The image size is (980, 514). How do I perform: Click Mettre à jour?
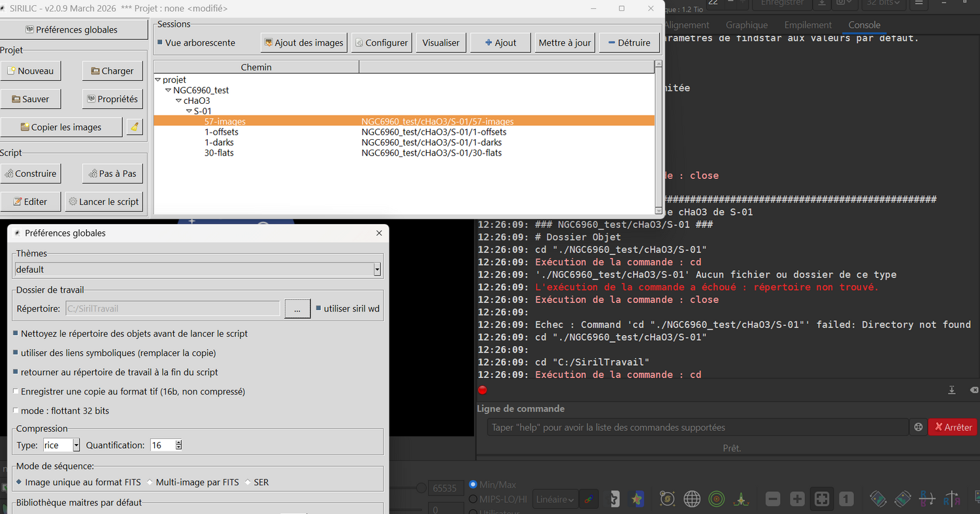(x=564, y=42)
